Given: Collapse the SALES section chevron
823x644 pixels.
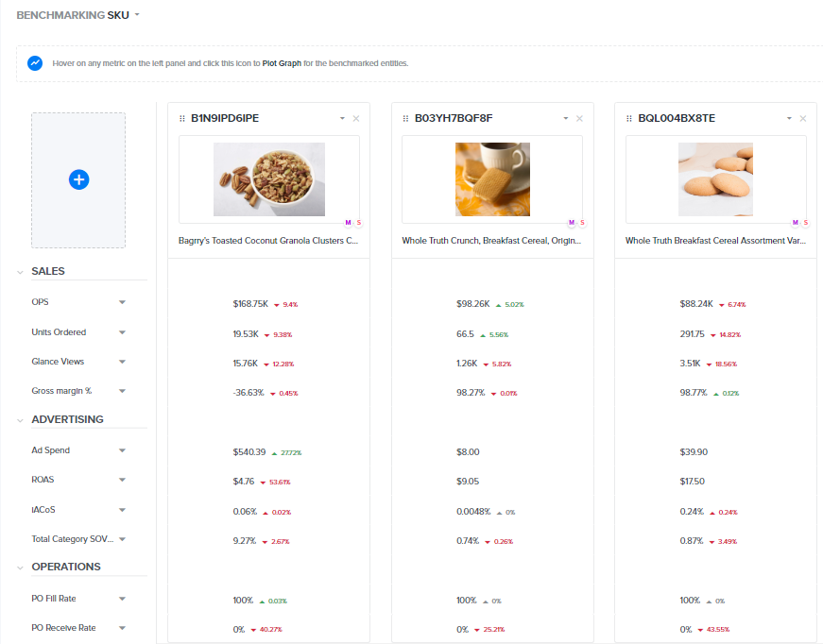Looking at the screenshot, I should pyautogui.click(x=20, y=272).
